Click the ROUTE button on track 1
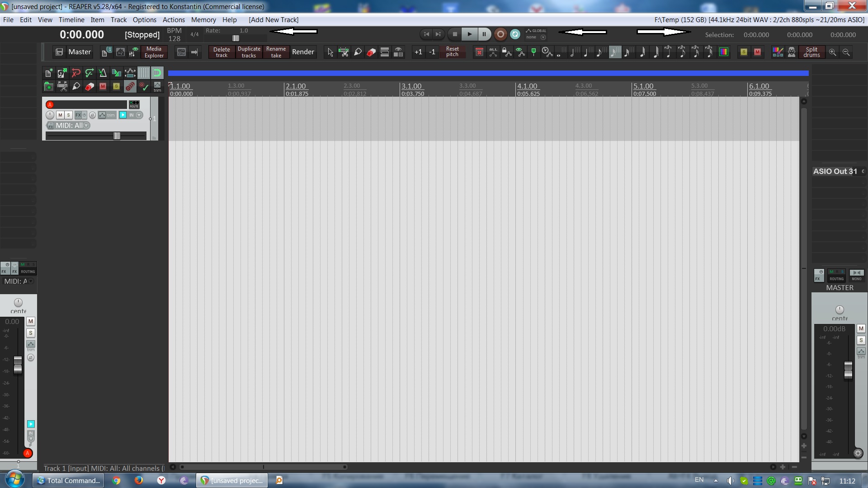 [x=134, y=104]
